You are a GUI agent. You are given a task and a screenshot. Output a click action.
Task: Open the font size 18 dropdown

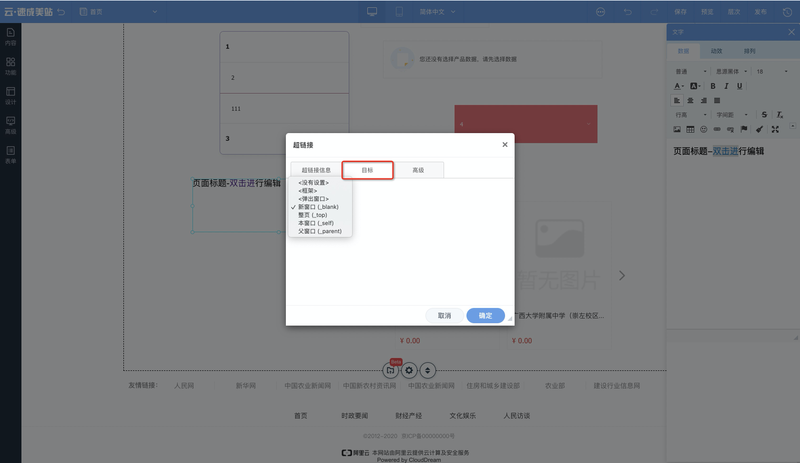[x=772, y=71]
